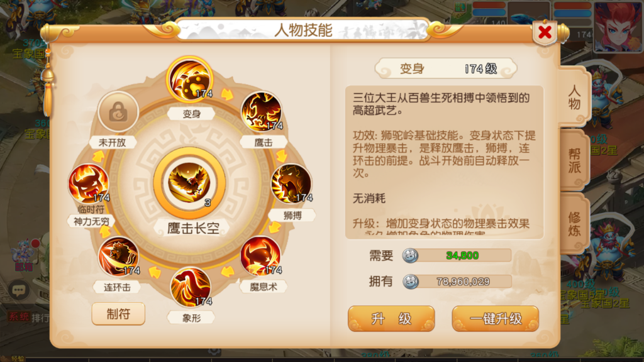Click the skill description text area
Screen dimensions: 644x362
(x=445, y=162)
